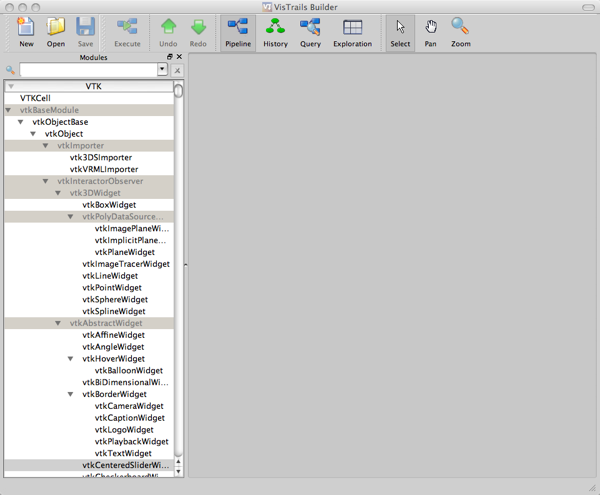The image size is (600, 495).
Task: Select the vtkBiDimensionalWi... module
Action: pyautogui.click(x=125, y=383)
